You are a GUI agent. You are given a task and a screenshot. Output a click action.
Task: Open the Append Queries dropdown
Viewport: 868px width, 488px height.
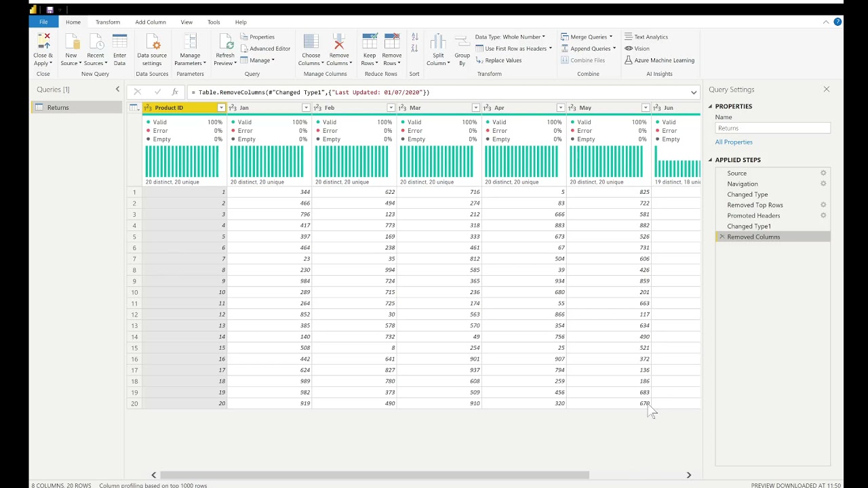[x=588, y=48]
